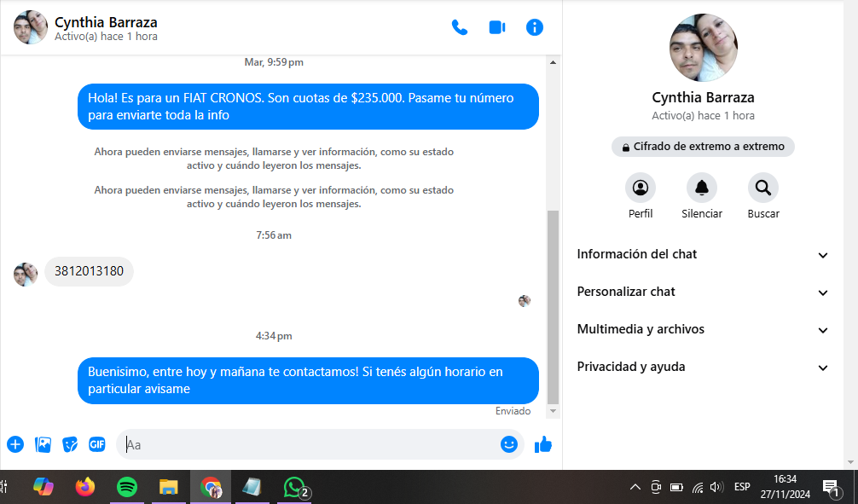Select the 3812013180 message bubble
This screenshot has width=858, height=504.
click(x=90, y=271)
